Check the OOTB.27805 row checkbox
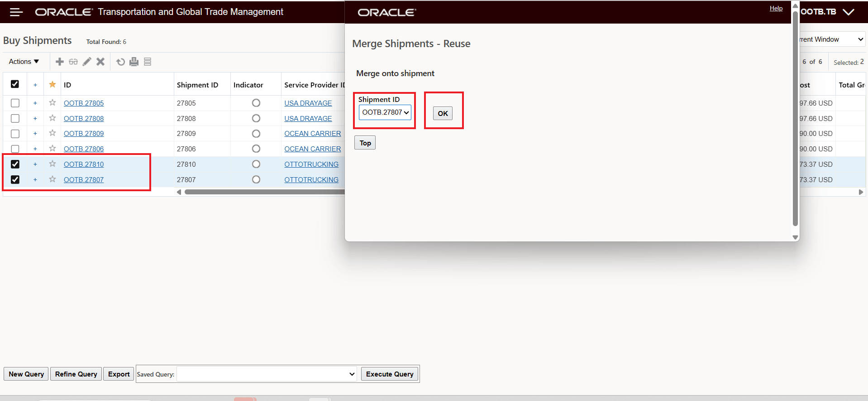This screenshot has height=401, width=868. point(15,103)
